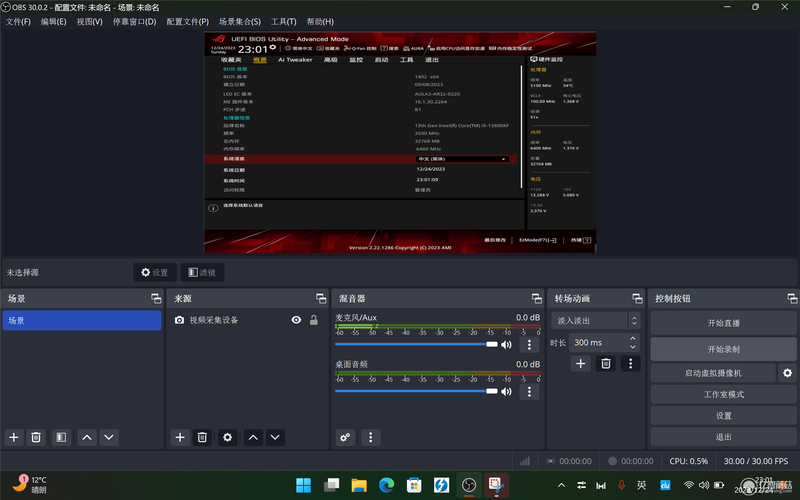Add a new scene with plus icon
The image size is (800, 500).
[x=14, y=437]
